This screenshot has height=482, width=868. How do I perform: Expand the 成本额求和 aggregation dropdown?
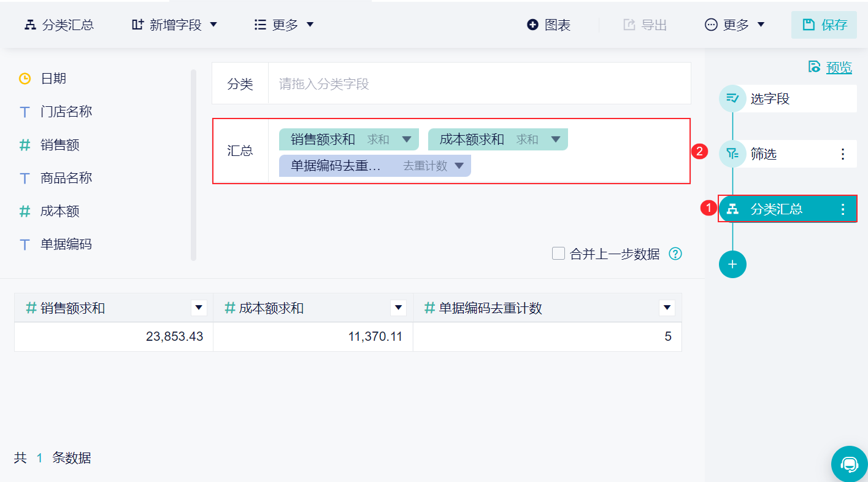pos(555,139)
